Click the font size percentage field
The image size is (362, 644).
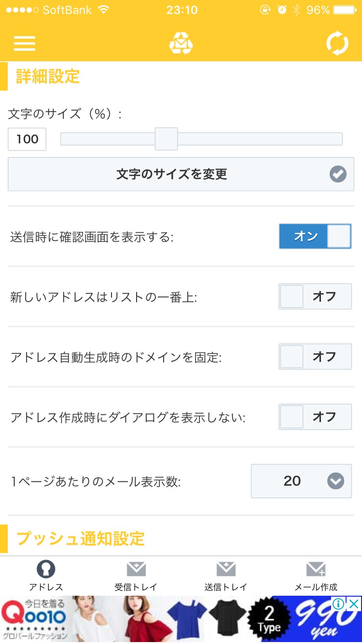click(x=28, y=139)
